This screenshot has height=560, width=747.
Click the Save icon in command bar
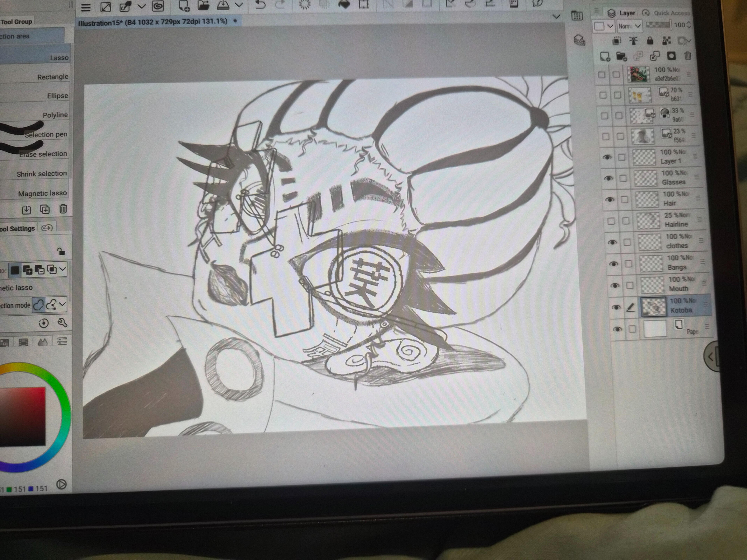click(223, 5)
